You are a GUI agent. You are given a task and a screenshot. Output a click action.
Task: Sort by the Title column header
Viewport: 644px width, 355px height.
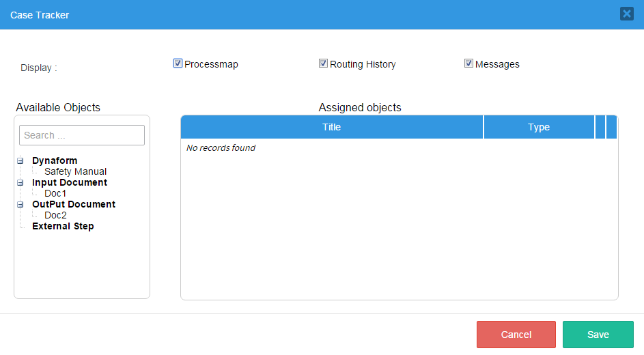[332, 127]
